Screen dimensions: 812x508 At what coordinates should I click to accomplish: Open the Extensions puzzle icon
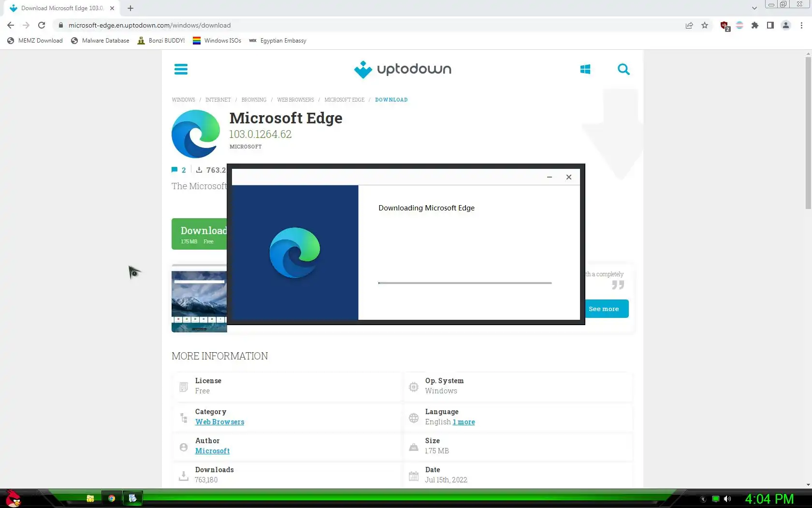point(755,25)
